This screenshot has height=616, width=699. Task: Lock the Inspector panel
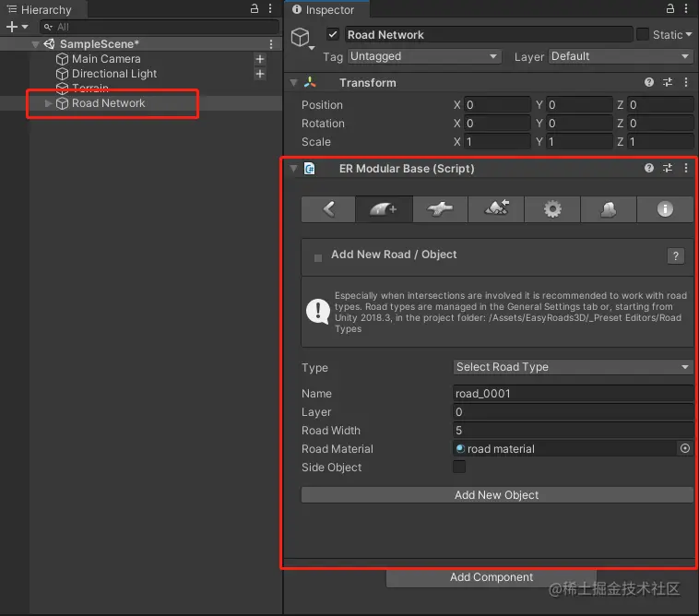click(x=670, y=8)
